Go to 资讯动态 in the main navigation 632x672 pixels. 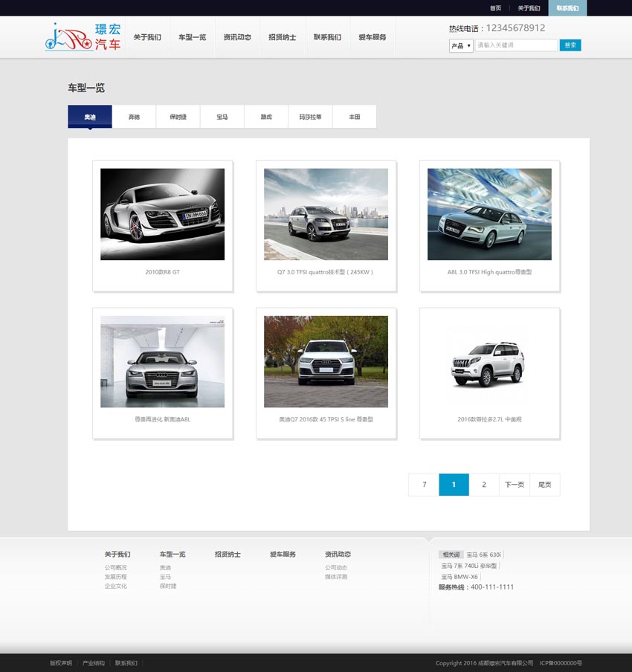237,37
